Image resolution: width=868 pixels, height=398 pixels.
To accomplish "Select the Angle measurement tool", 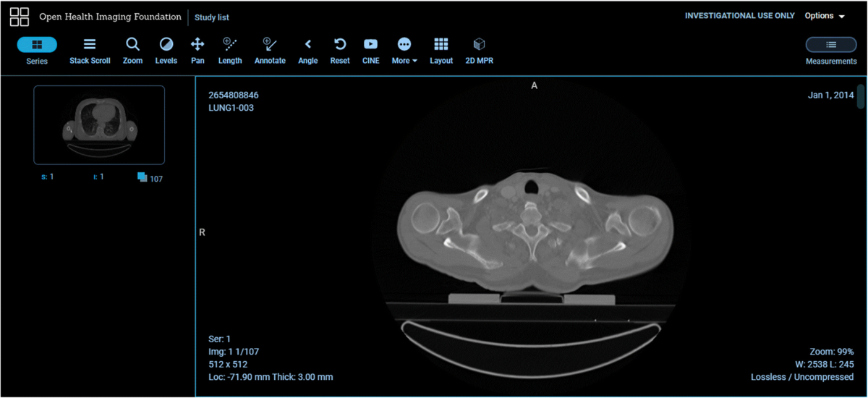I will pyautogui.click(x=308, y=51).
